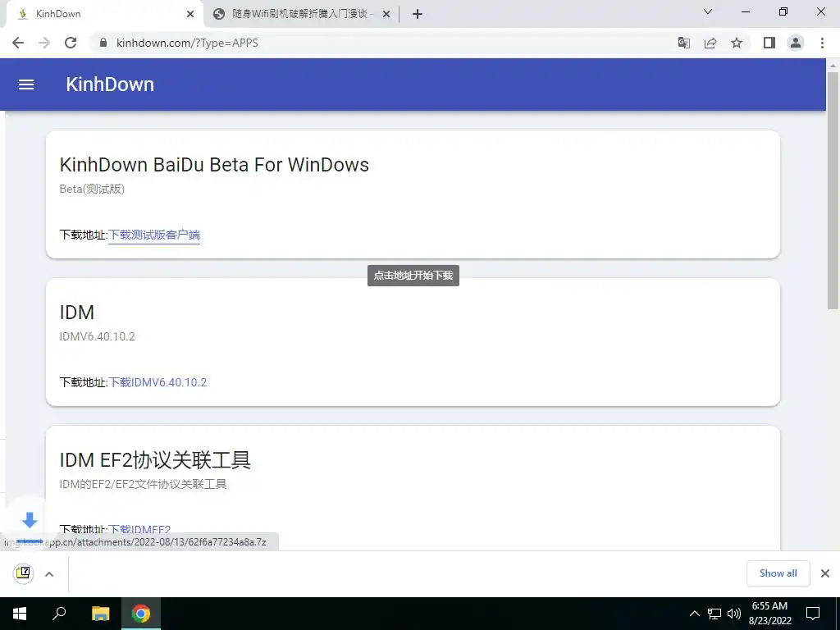
Task: Click Show all downloads button
Action: (x=778, y=573)
